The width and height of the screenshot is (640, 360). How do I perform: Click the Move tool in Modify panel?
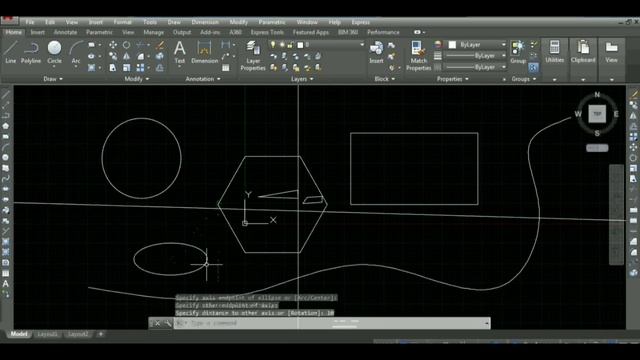(x=113, y=45)
